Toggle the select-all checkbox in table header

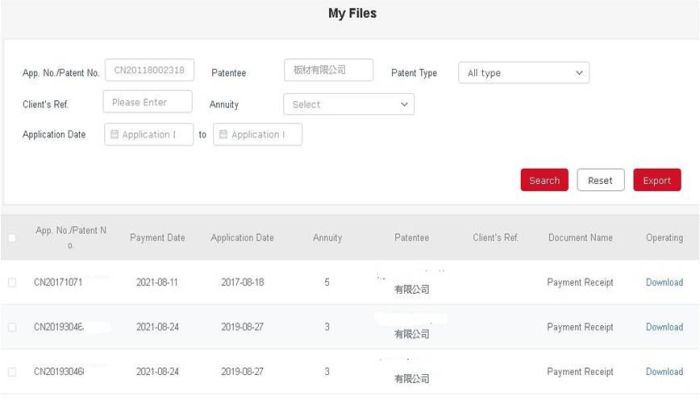(x=12, y=238)
